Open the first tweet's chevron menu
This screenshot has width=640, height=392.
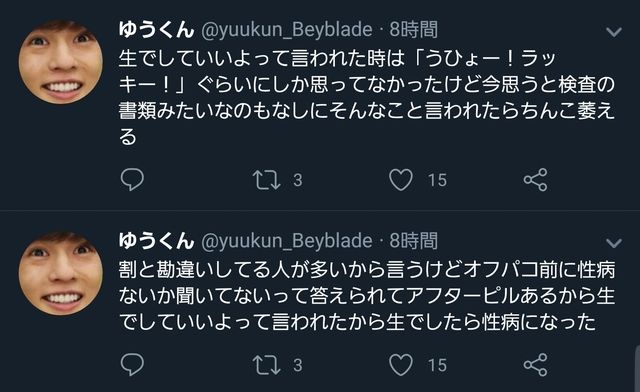(x=614, y=32)
